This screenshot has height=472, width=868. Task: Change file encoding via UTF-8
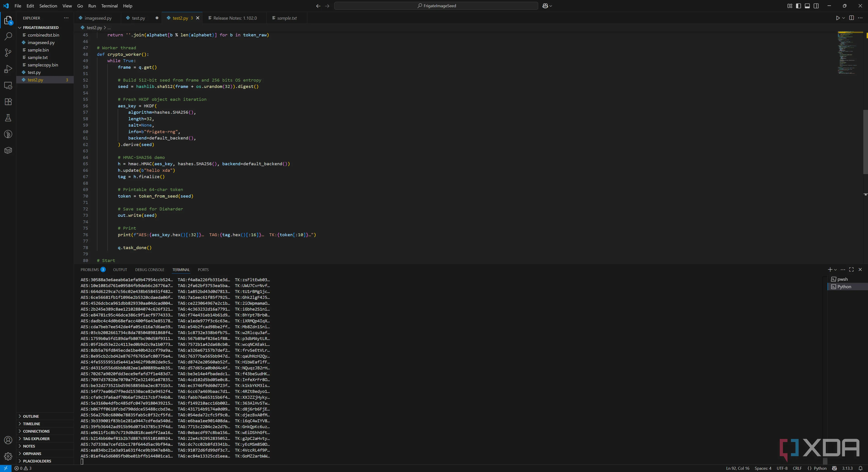[x=782, y=468]
